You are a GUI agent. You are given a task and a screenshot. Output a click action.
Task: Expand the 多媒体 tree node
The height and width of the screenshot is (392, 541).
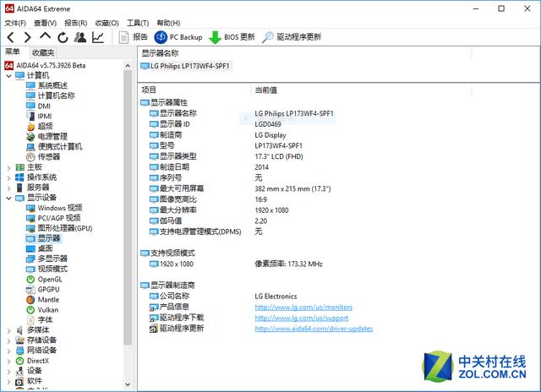click(x=8, y=330)
